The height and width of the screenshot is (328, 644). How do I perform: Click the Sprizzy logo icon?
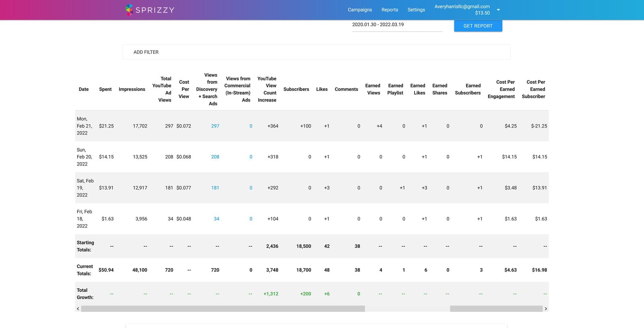coord(129,10)
